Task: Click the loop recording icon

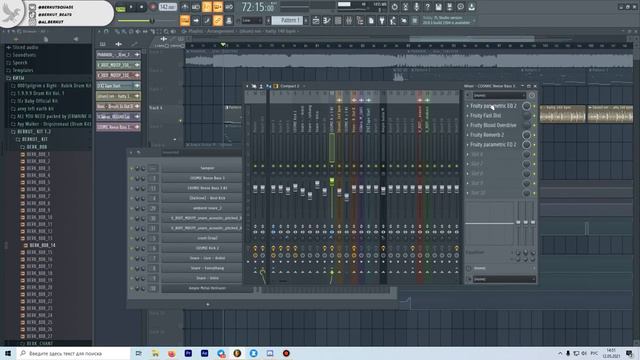Action: click(x=229, y=7)
